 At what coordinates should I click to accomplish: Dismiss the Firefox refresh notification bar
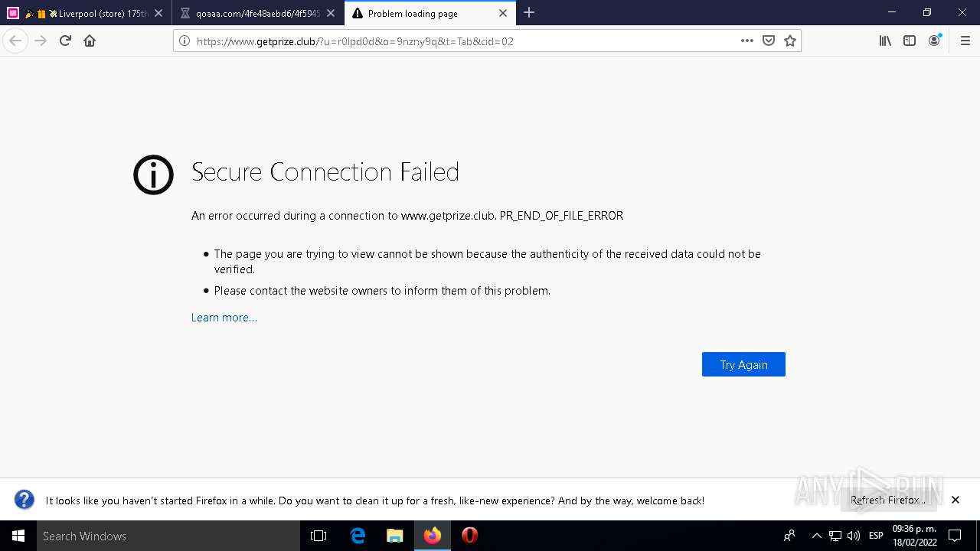pyautogui.click(x=955, y=500)
